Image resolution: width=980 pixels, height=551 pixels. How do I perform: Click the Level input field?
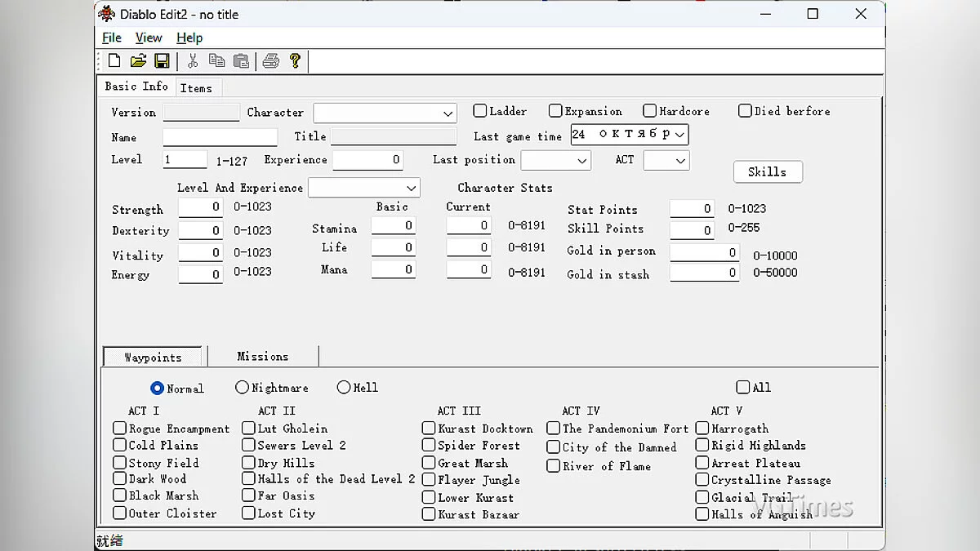point(185,160)
